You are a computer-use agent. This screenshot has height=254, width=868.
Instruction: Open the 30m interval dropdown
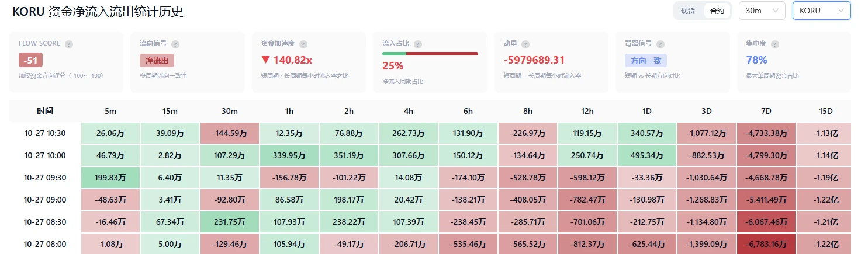point(762,11)
